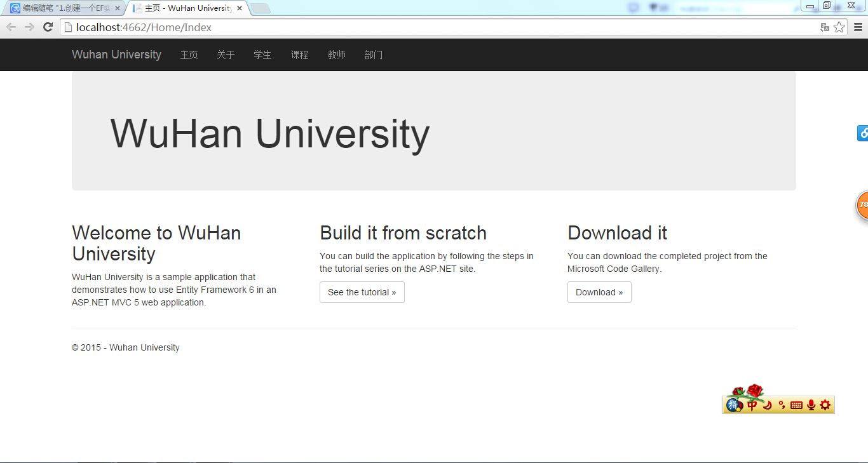Toggle the IME punctuation mode icon
Image resolution: width=868 pixels, height=463 pixels.
click(782, 405)
